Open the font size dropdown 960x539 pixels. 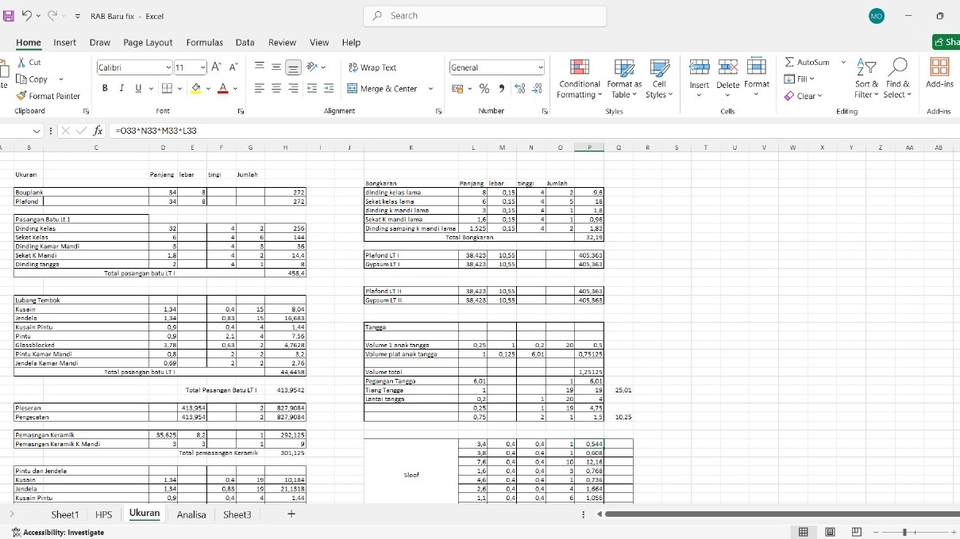[x=203, y=67]
